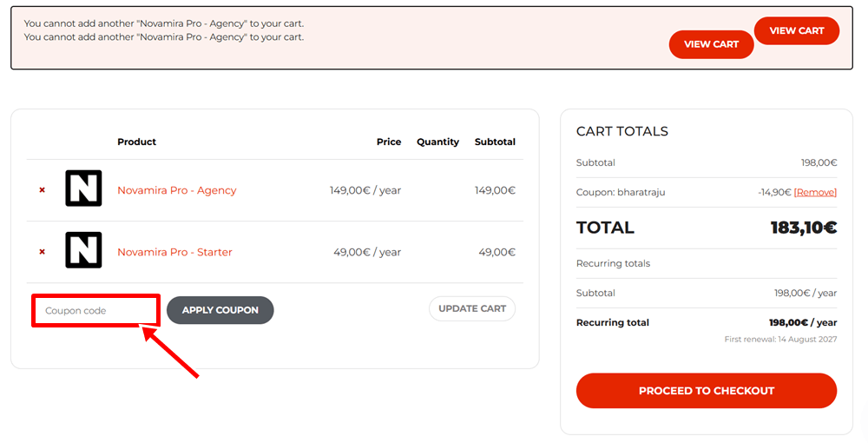Screen dimensions: 868x443
Task: Select the Recurring totals label
Action: pyautogui.click(x=614, y=263)
